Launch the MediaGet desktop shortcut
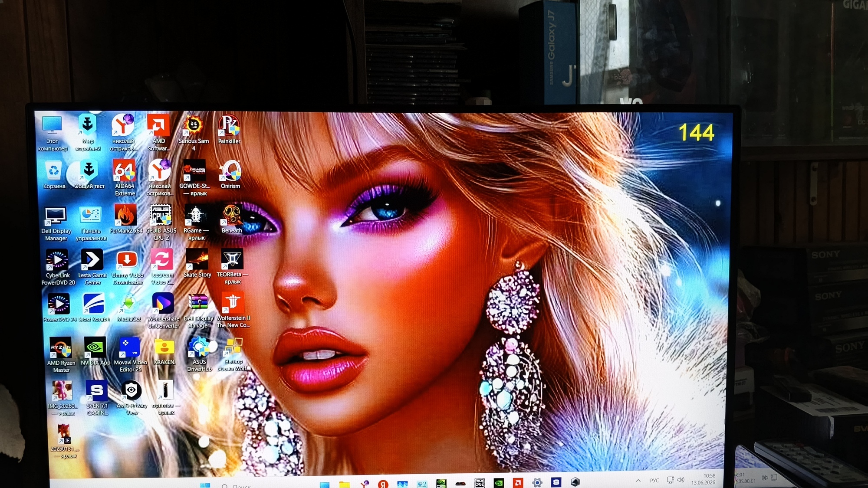 point(129,308)
